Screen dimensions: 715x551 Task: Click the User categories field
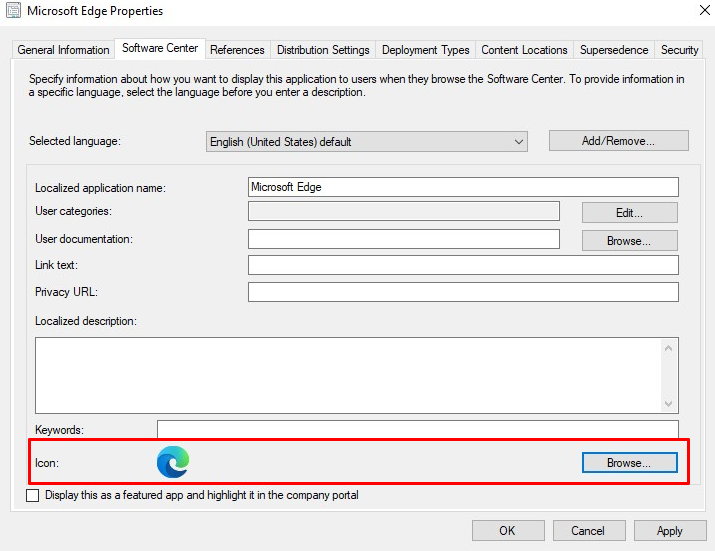click(404, 211)
